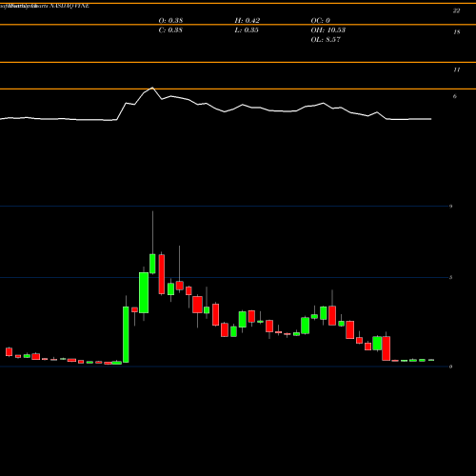Click the last candle on the chart
Image resolution: width=476 pixels, height=476 pixels.
click(431, 360)
